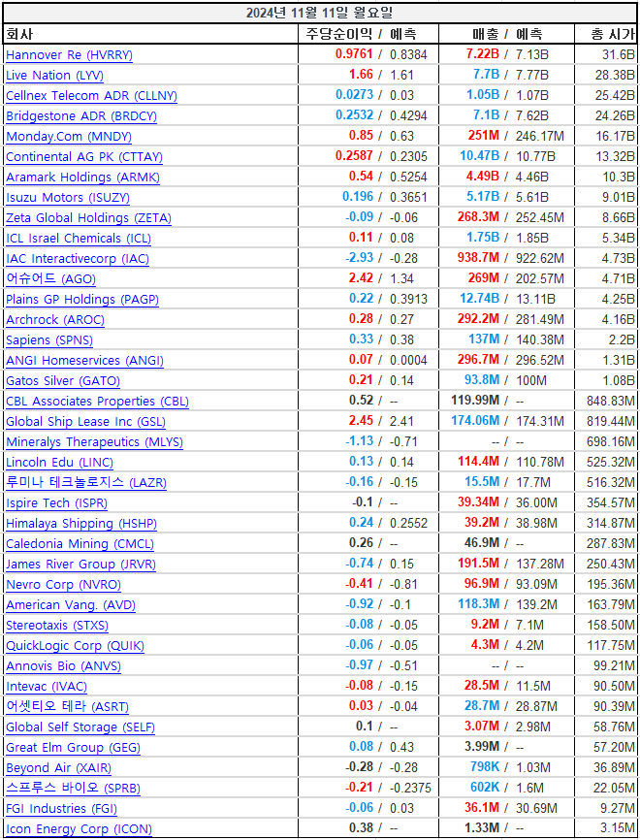Open Caledonia Mining (CMCL) link
The image size is (640, 840).
(80, 543)
